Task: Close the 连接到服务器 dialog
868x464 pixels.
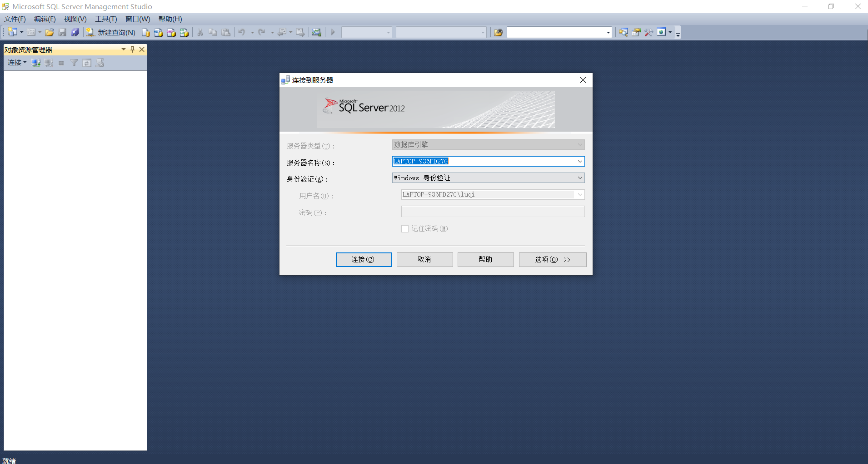Action: tap(583, 80)
